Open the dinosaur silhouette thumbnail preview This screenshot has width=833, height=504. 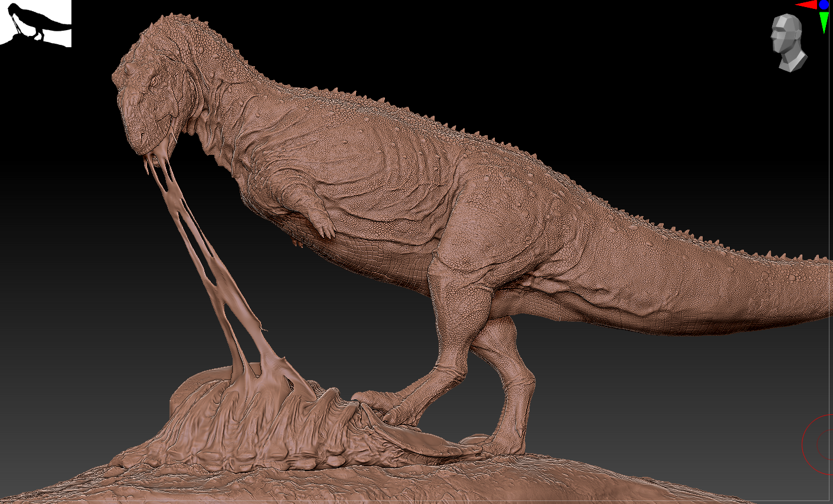[x=35, y=24]
